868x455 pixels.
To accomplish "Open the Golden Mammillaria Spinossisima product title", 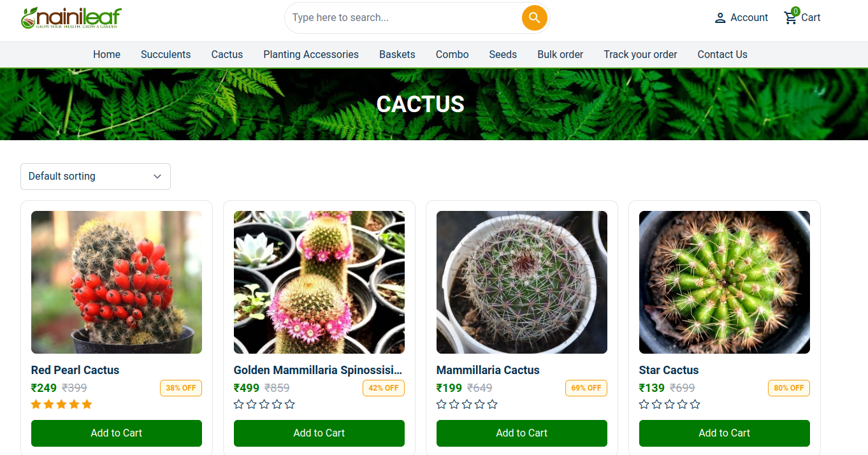I will point(318,370).
